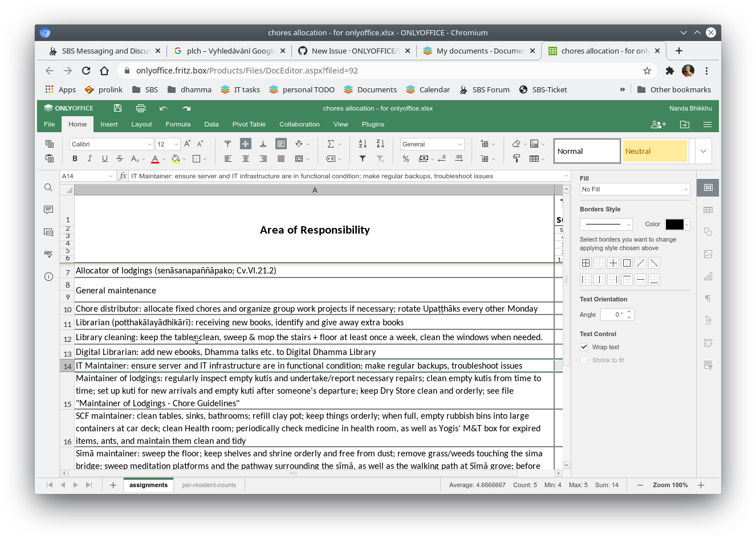Apply a filter to selection
The image size is (756, 539).
(362, 158)
